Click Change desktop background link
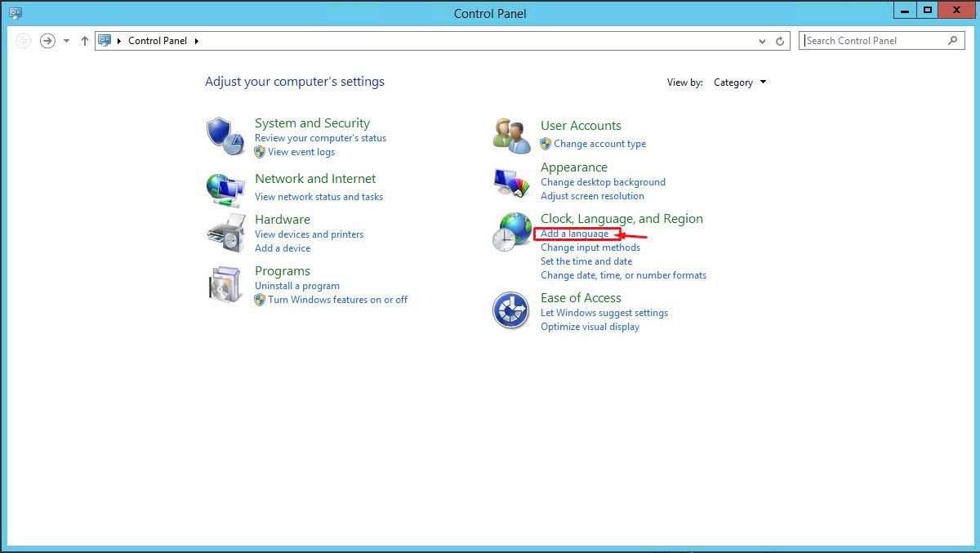 [603, 182]
